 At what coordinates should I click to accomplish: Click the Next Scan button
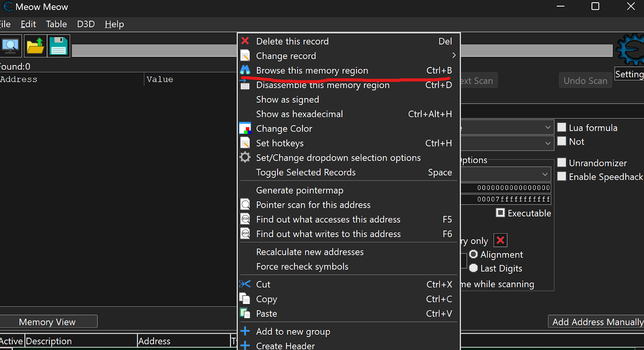tap(479, 81)
